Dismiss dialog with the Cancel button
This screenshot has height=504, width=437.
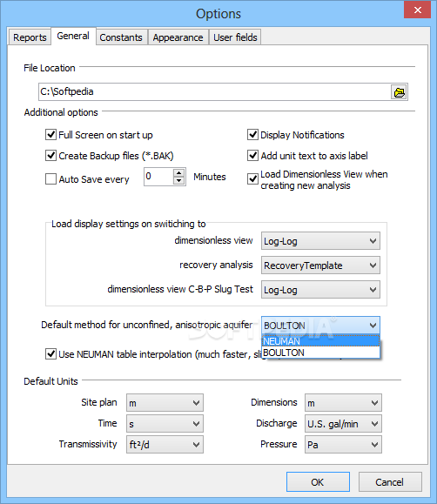[x=390, y=482]
